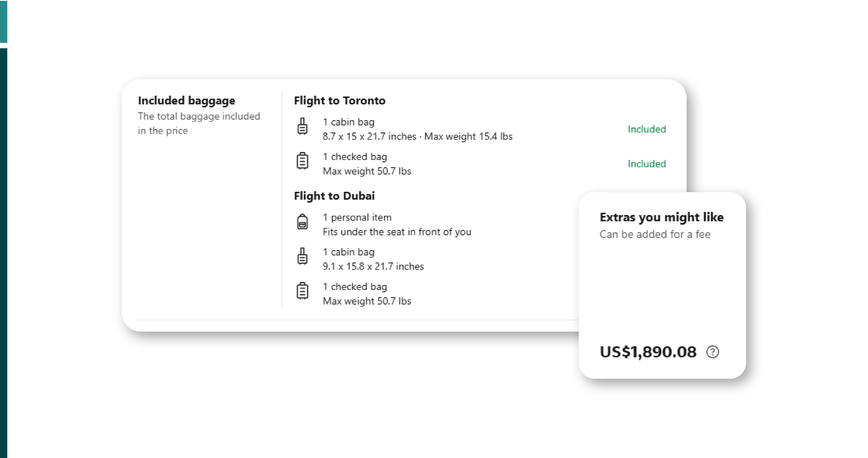Select the Flight to Dubai heading

(x=334, y=196)
